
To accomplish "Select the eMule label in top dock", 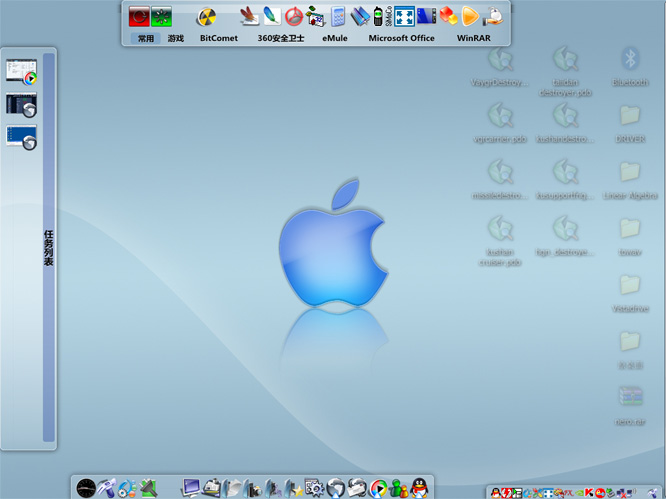I will click(x=335, y=38).
